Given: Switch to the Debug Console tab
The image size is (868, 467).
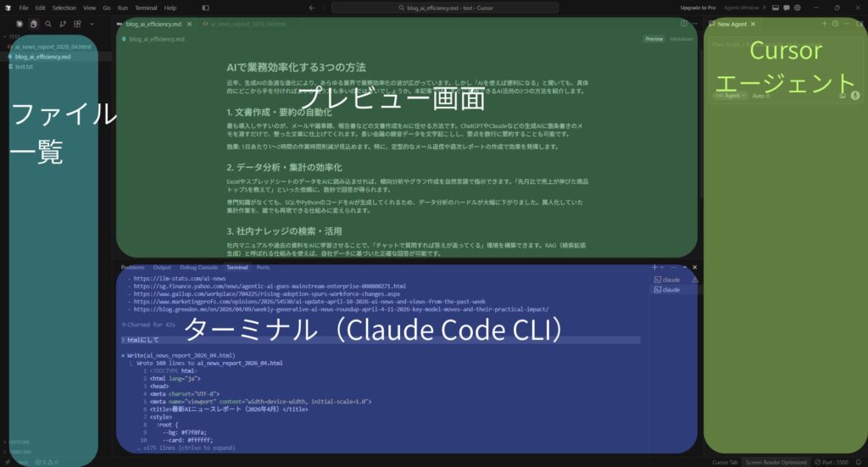Looking at the screenshot, I should click(198, 268).
